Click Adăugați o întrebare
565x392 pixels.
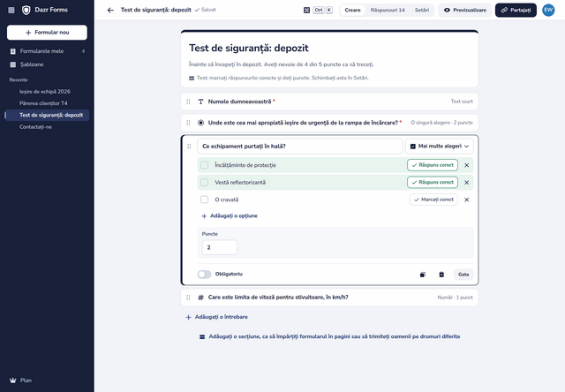[216, 317]
